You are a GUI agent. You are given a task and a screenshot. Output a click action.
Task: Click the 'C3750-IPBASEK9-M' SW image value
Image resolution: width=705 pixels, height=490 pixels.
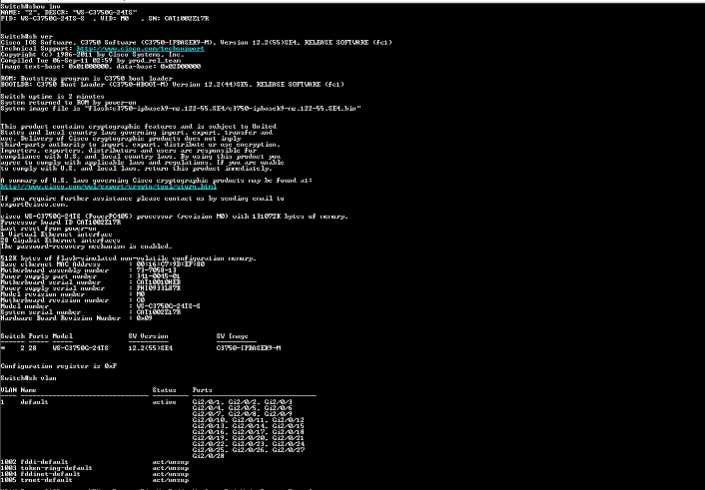249,348
